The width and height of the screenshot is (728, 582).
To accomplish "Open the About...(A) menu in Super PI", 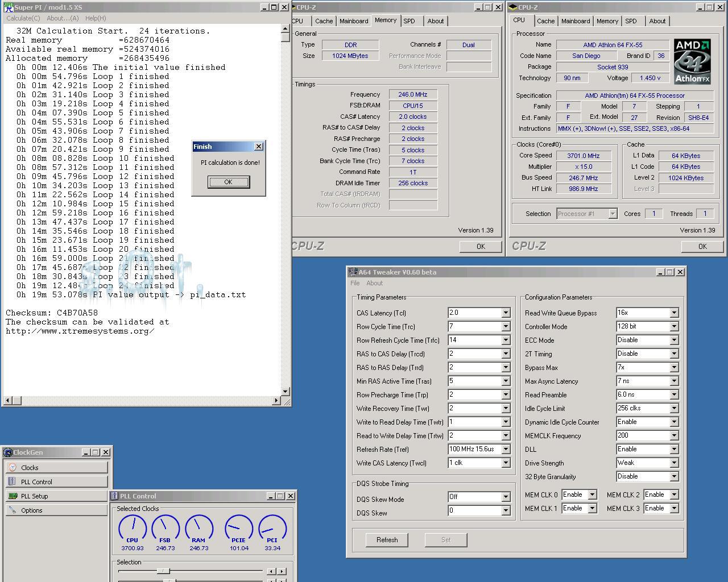I will (63, 18).
